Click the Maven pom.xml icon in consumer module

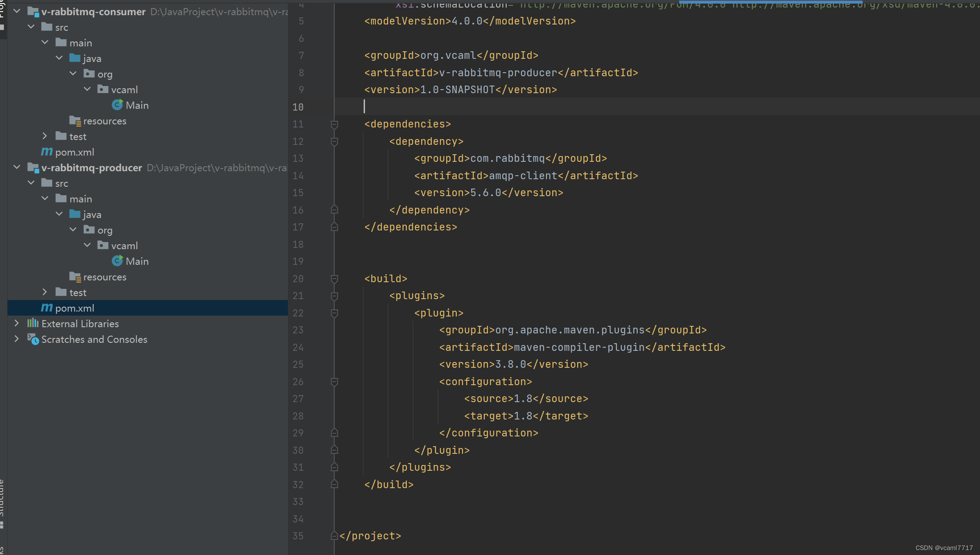click(47, 152)
